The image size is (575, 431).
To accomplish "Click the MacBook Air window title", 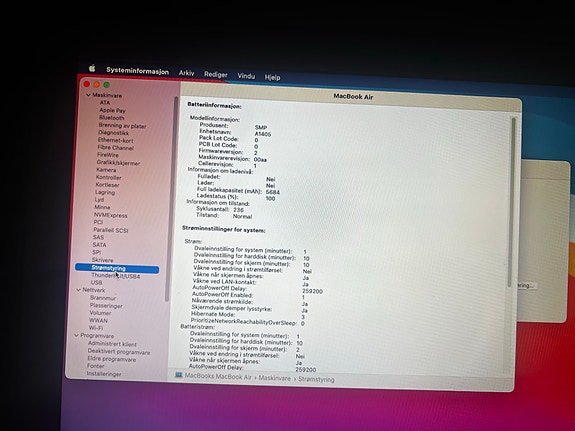I will (x=353, y=96).
